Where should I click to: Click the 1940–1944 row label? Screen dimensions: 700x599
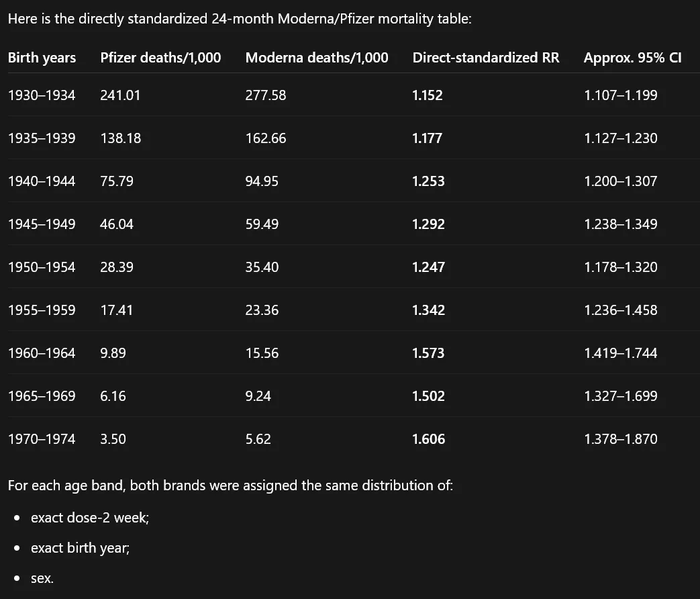point(42,181)
